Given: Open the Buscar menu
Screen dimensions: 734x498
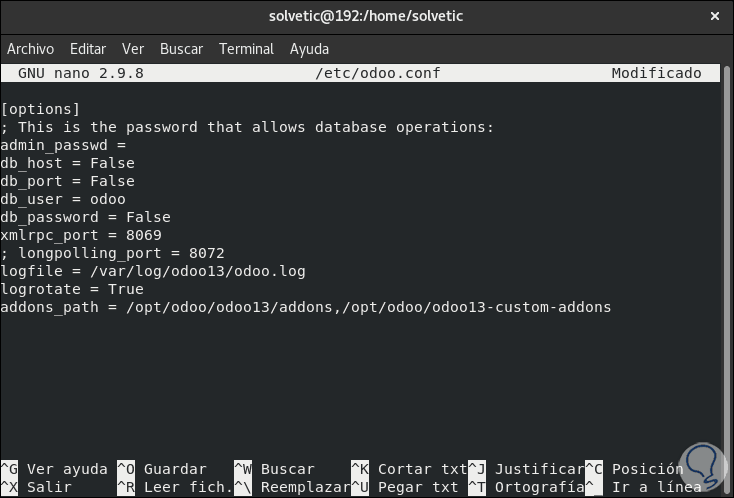Looking at the screenshot, I should click(181, 49).
